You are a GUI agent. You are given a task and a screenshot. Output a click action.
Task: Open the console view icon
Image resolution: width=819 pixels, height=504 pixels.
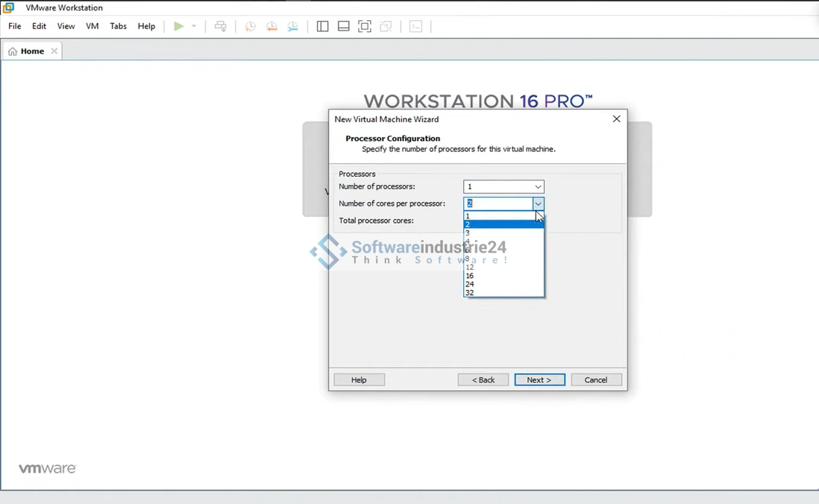[416, 26]
